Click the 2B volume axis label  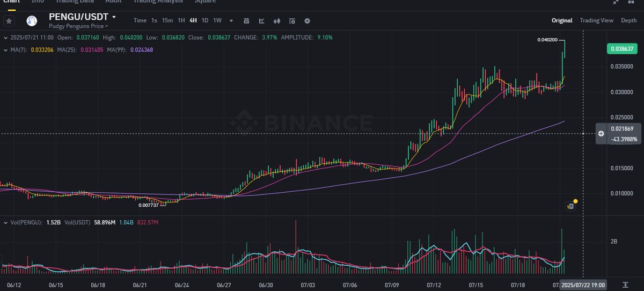coord(614,242)
